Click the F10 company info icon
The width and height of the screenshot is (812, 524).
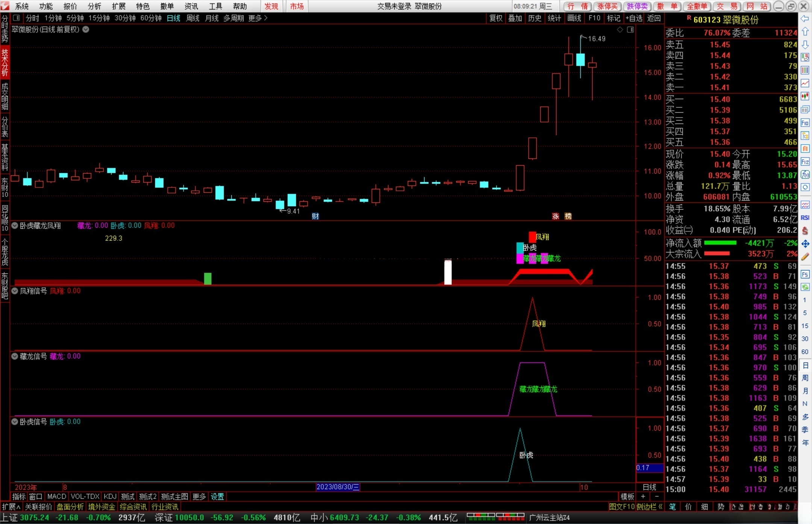[805, 123]
